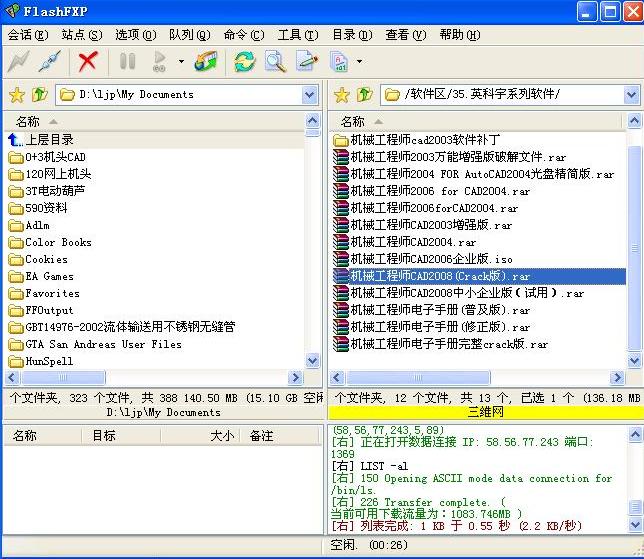Click the left pane horizontal scrollbar thumb
This screenshot has width=644, height=559.
click(x=63, y=377)
